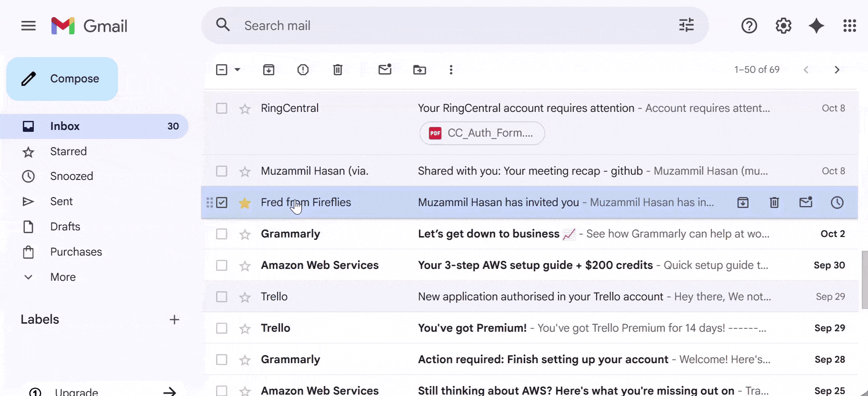Show search options filter
The image size is (868, 396).
click(686, 25)
